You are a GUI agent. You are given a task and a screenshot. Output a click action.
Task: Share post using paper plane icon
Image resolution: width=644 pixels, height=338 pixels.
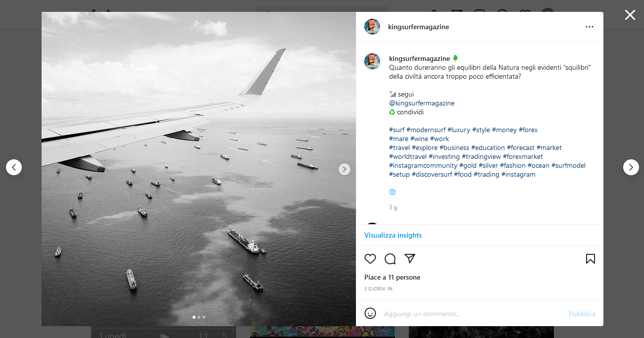pos(410,259)
